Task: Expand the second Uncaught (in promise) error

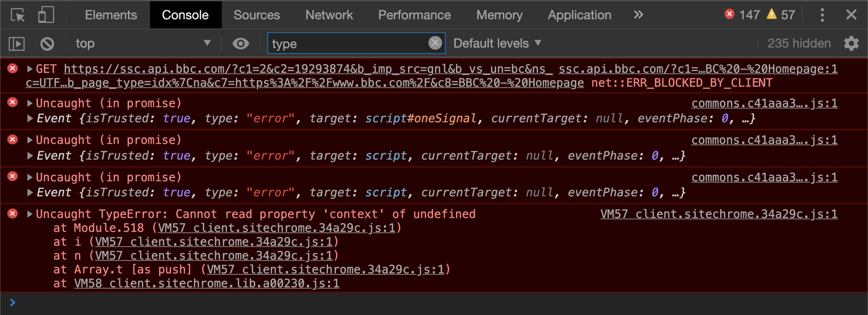Action: [x=30, y=140]
